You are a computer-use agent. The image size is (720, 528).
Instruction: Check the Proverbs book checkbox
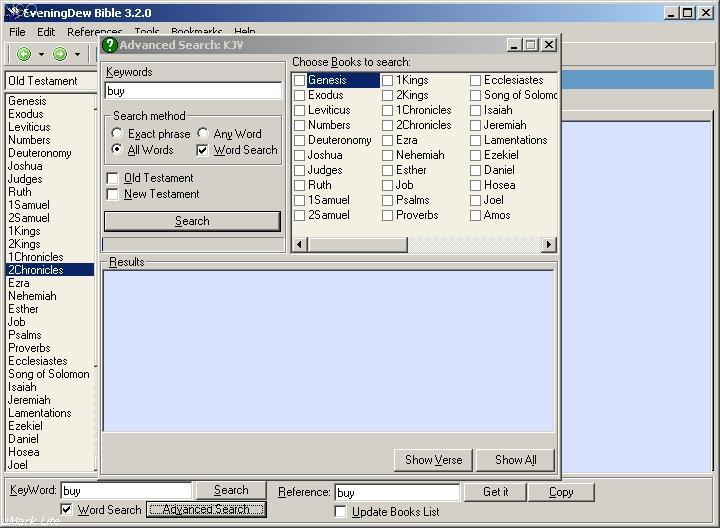click(388, 215)
